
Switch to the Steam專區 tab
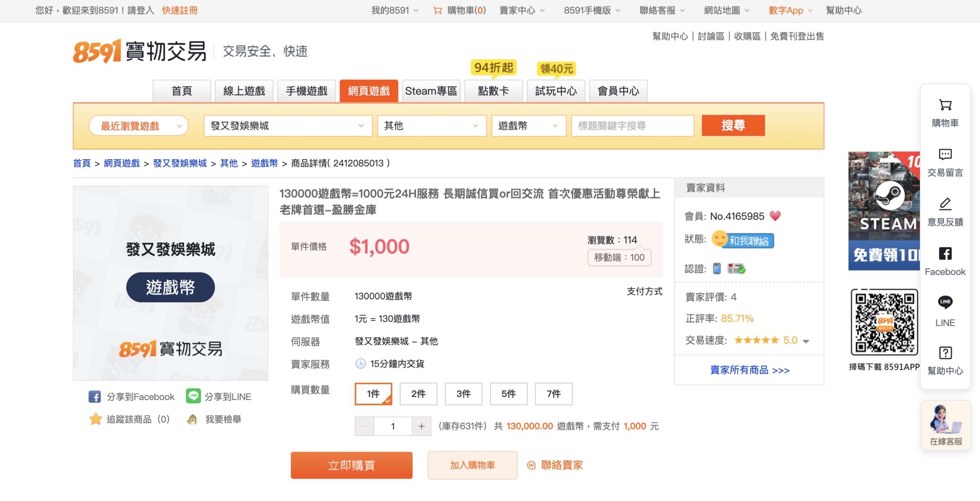pyautogui.click(x=431, y=91)
